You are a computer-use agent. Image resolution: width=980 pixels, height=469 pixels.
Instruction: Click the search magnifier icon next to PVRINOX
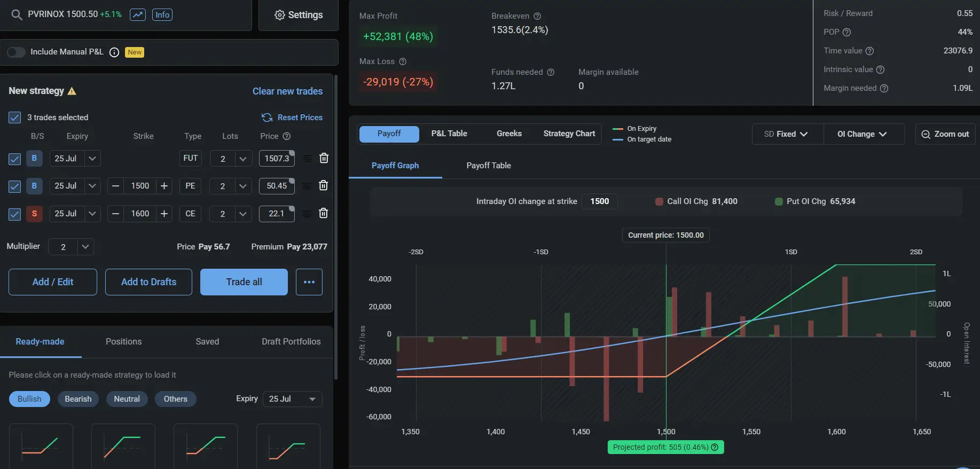pyautogui.click(x=17, y=14)
